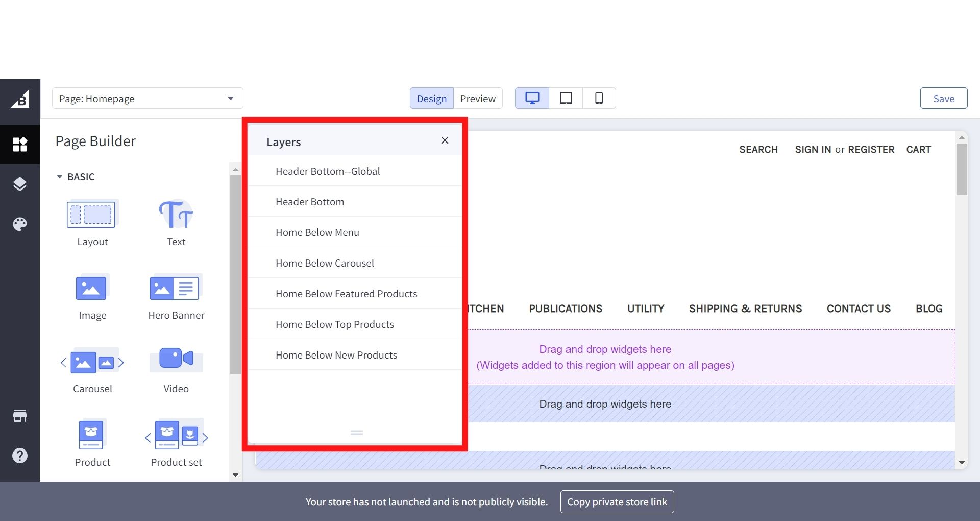Switch to desktop view

click(532, 98)
